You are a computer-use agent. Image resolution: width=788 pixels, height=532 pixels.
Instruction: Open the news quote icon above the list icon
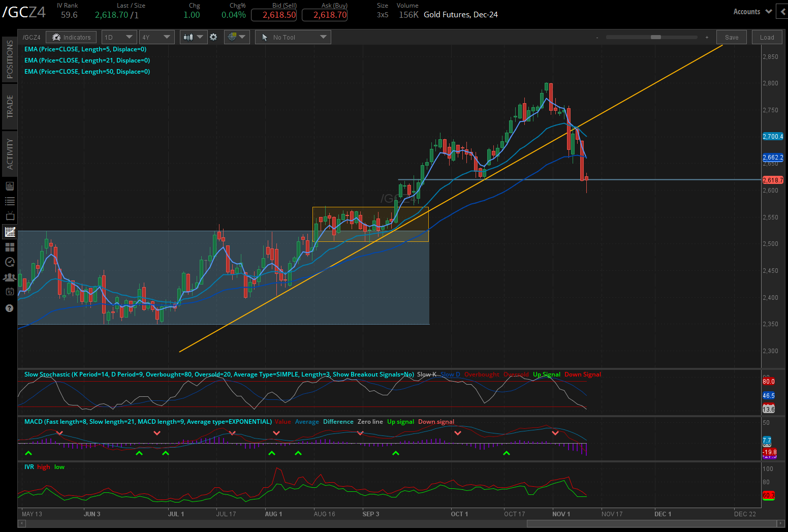[10, 186]
